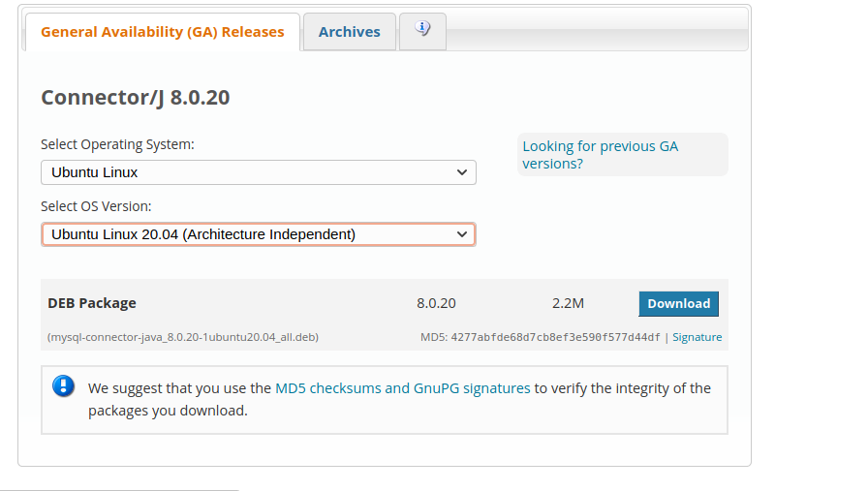868x491 pixels.
Task: Click the DEB Package row title
Action: pyautogui.click(x=92, y=303)
